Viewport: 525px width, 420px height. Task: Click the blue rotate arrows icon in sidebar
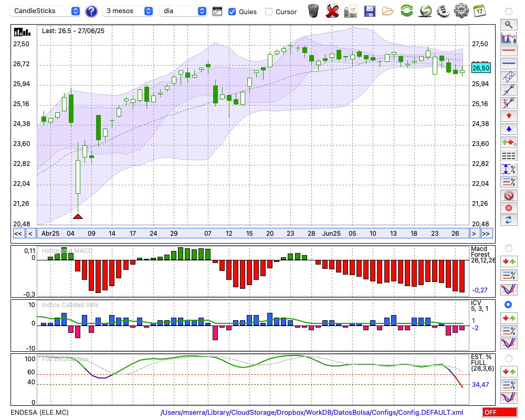[x=509, y=220]
